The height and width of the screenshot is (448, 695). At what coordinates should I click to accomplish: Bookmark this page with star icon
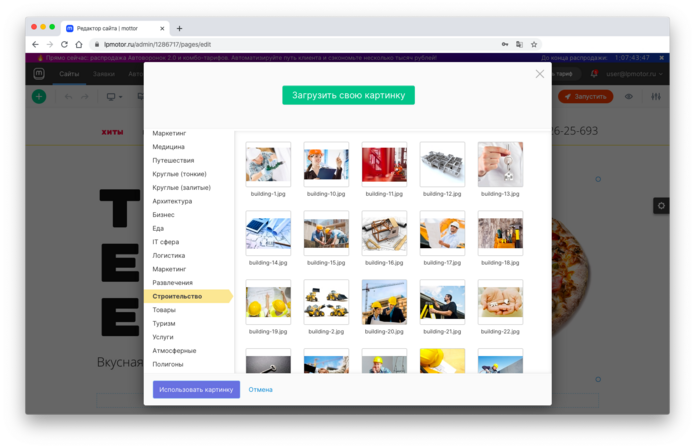tap(534, 44)
